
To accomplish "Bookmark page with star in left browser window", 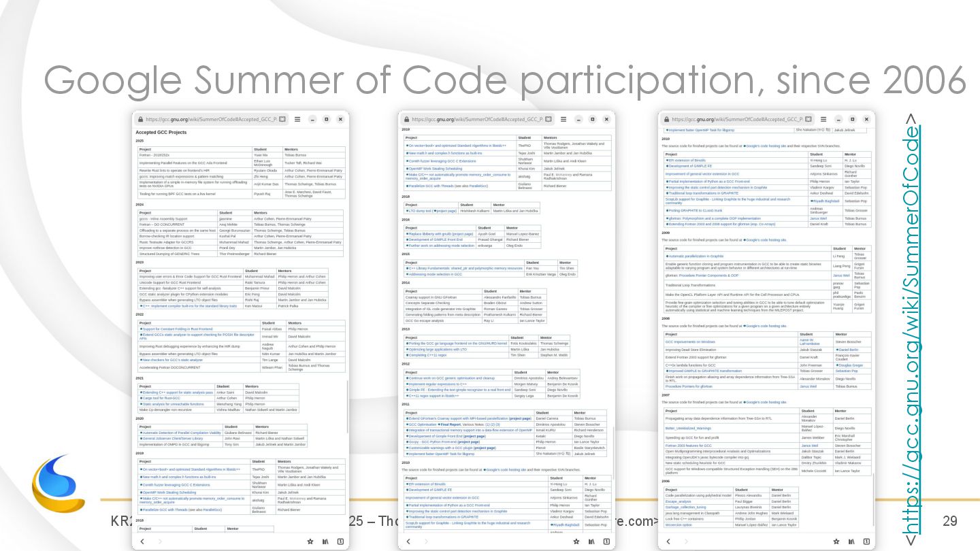I will [x=310, y=541].
